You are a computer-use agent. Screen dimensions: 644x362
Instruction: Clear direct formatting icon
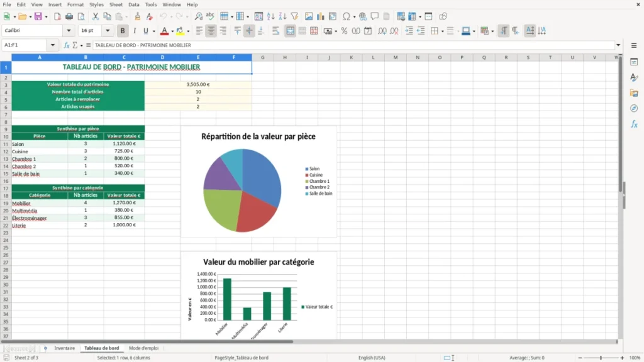(x=150, y=16)
